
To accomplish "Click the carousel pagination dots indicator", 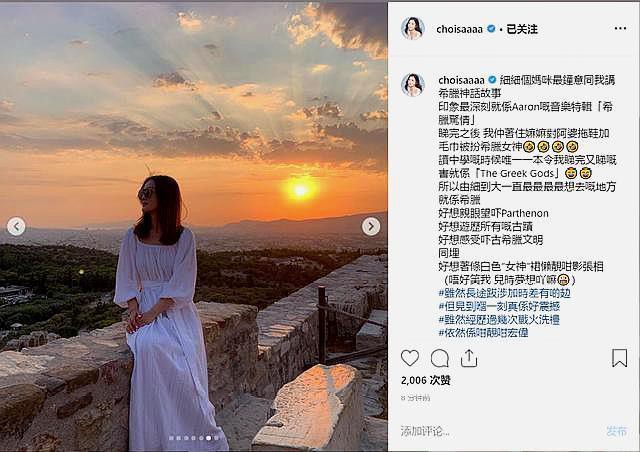I will pyautogui.click(x=194, y=438).
